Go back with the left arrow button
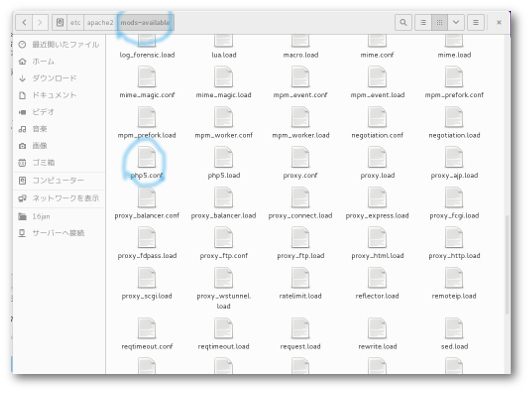The width and height of the screenshot is (530, 393). point(24,23)
